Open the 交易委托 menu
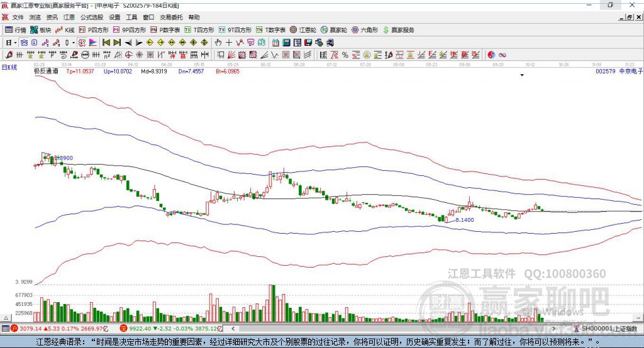This screenshot has height=348, width=644. pos(171,17)
